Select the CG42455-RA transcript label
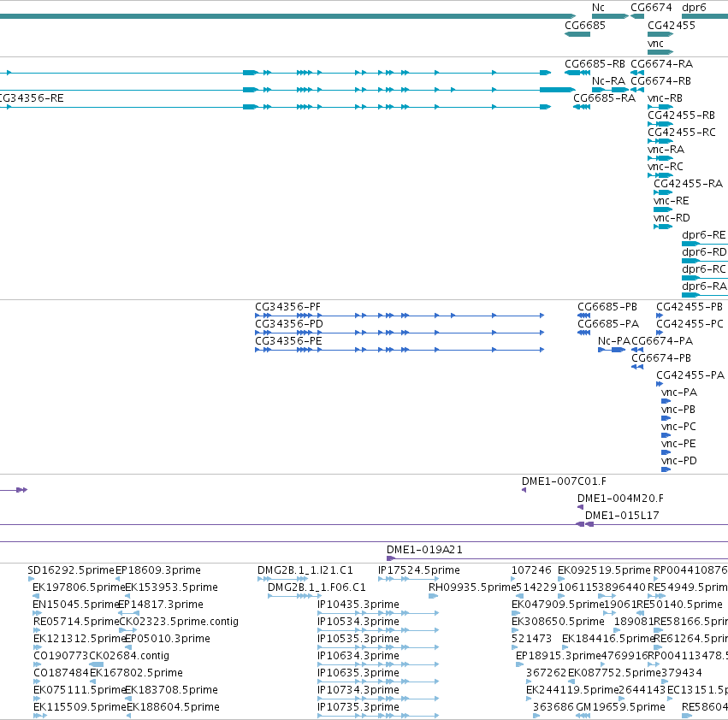Viewport: 728px width, 720px height. [688, 183]
